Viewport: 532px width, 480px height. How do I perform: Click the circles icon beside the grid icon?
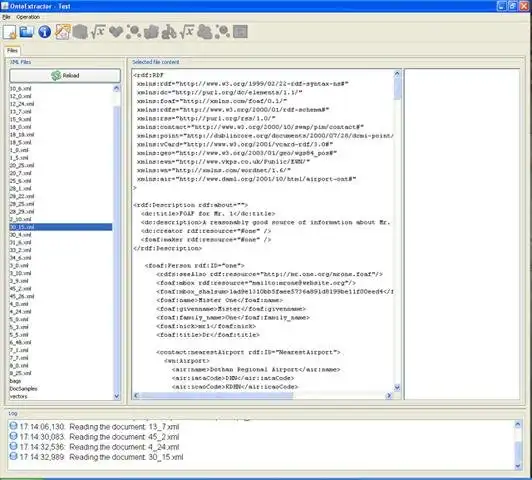coord(222,32)
